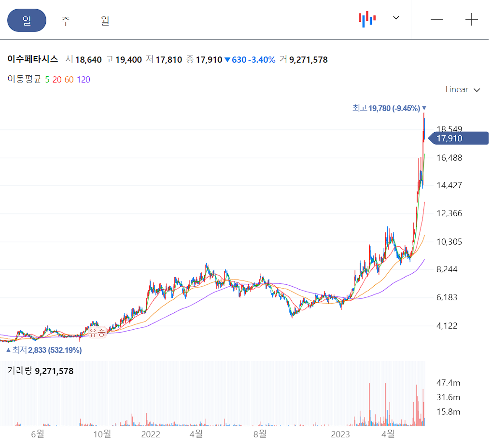Click the 이수페타시스 stock name

point(33,59)
